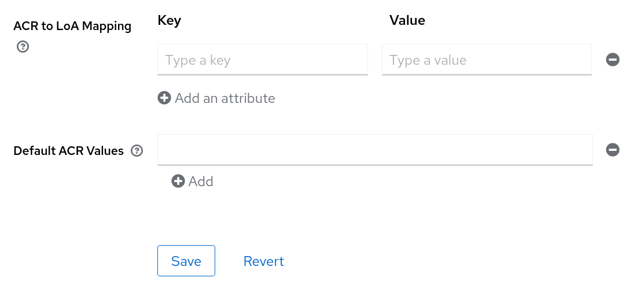Revert the unsaved changes

click(x=263, y=261)
